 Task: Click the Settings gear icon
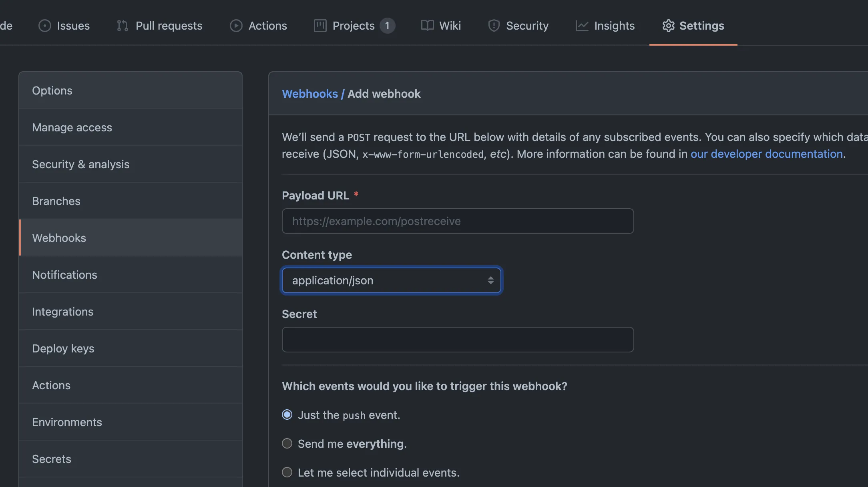coord(668,26)
